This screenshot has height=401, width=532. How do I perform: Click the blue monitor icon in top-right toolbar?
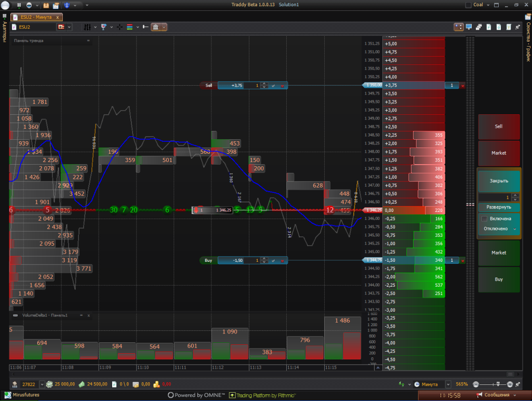[469, 26]
